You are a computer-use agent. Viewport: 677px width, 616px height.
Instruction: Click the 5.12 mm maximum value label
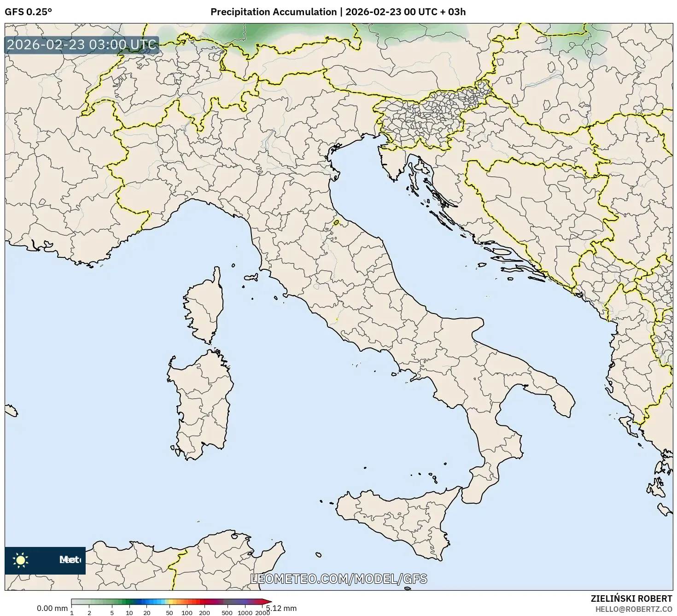click(x=281, y=609)
